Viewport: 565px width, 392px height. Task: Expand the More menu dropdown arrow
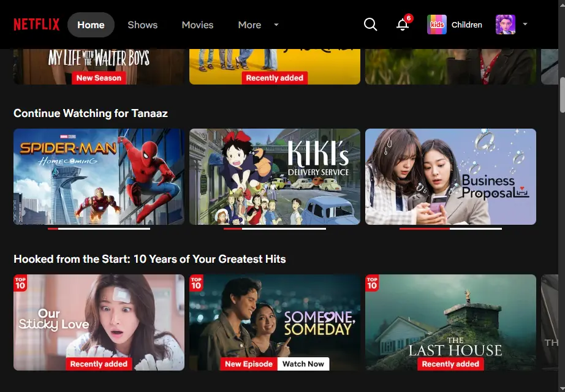pyautogui.click(x=276, y=24)
